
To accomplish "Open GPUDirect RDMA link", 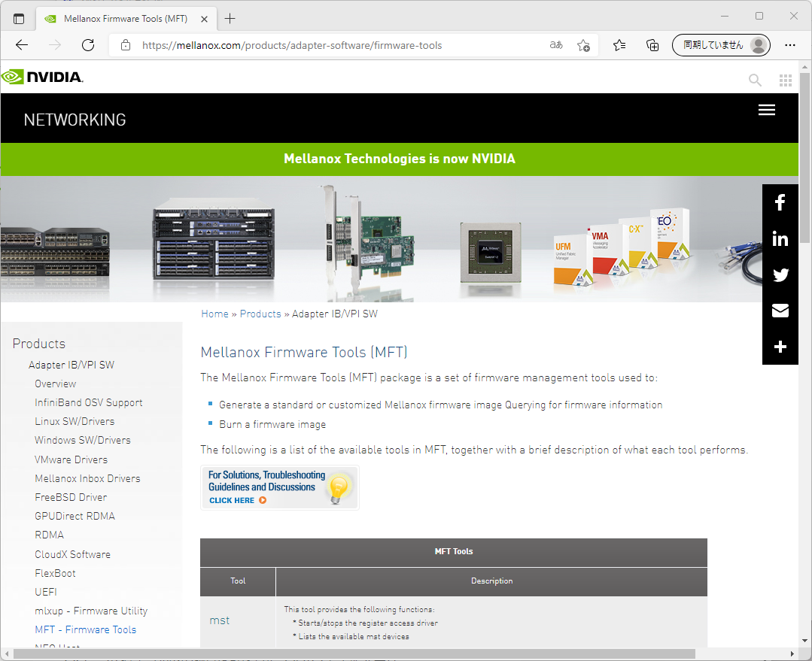I will pos(75,516).
